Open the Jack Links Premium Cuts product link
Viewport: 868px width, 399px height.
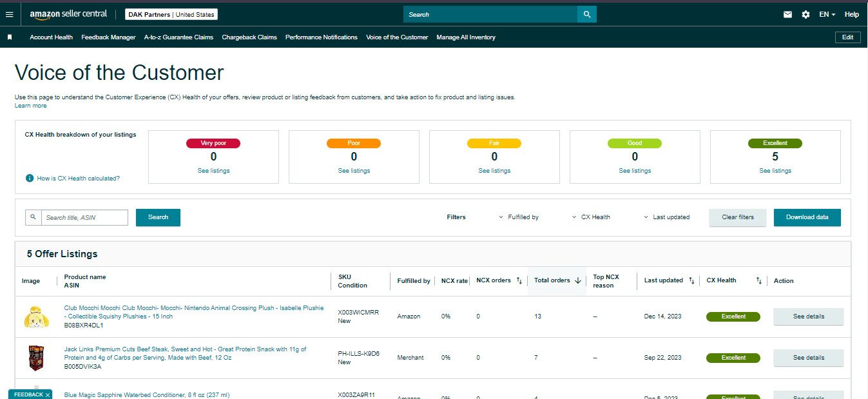186,353
